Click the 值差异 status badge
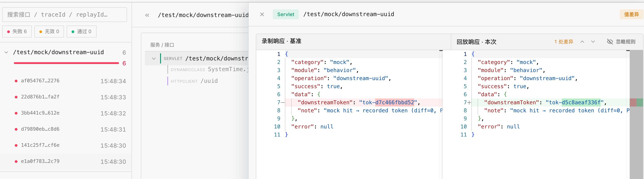The image size is (644, 179). pyautogui.click(x=631, y=15)
